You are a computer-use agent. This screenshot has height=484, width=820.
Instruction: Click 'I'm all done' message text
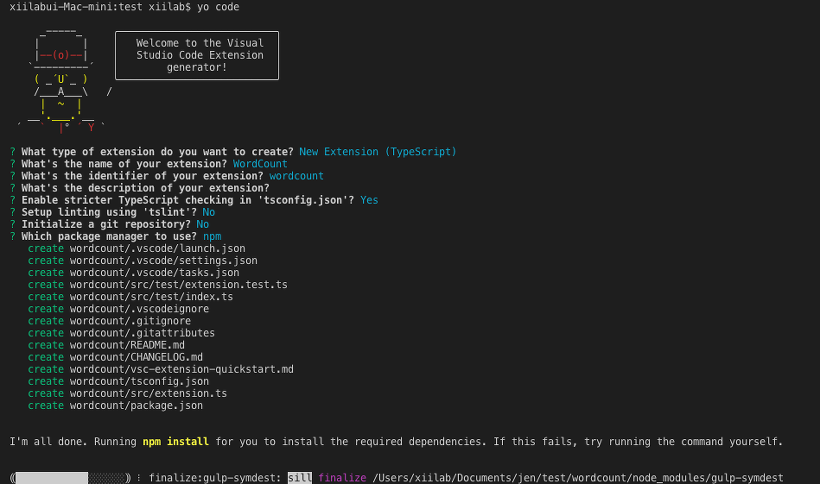tap(396, 442)
